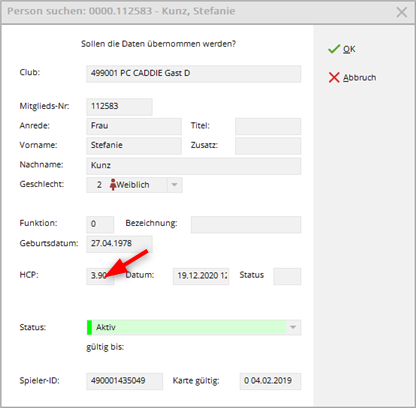Viewport: 416px width, 408px height.
Task: Click the empty Titel field
Action: (x=268, y=126)
